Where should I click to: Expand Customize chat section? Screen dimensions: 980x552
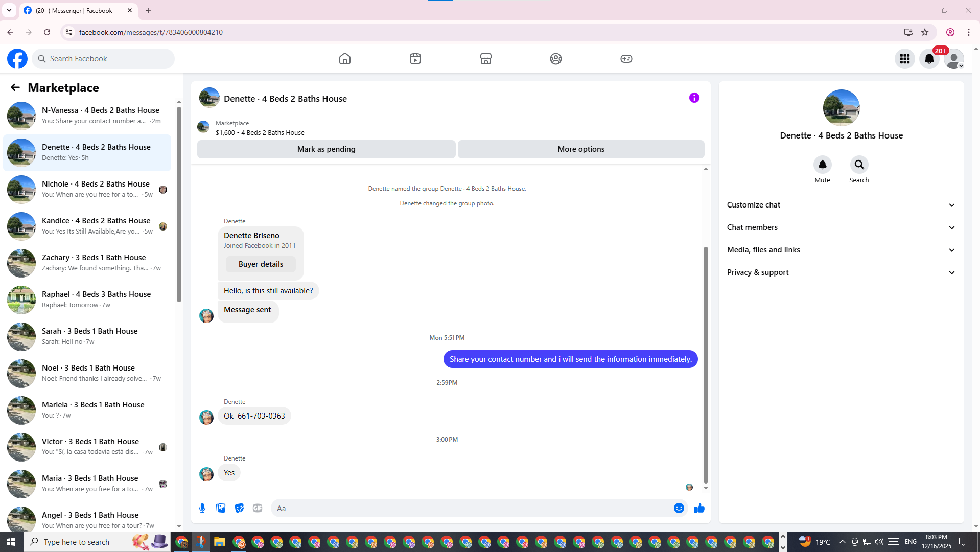pos(841,205)
